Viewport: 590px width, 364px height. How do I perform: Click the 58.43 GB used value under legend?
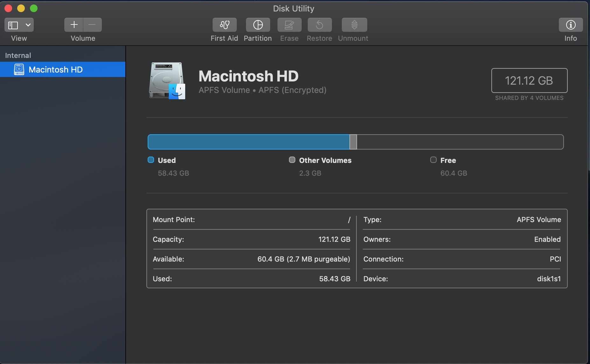click(x=173, y=173)
